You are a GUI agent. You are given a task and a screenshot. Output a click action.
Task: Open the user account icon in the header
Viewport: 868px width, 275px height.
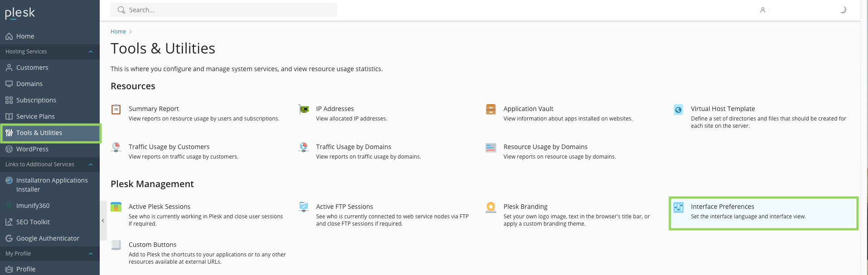click(763, 10)
